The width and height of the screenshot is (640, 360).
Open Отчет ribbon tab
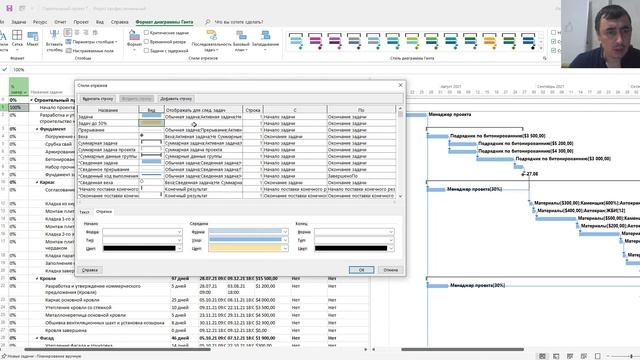click(60, 22)
